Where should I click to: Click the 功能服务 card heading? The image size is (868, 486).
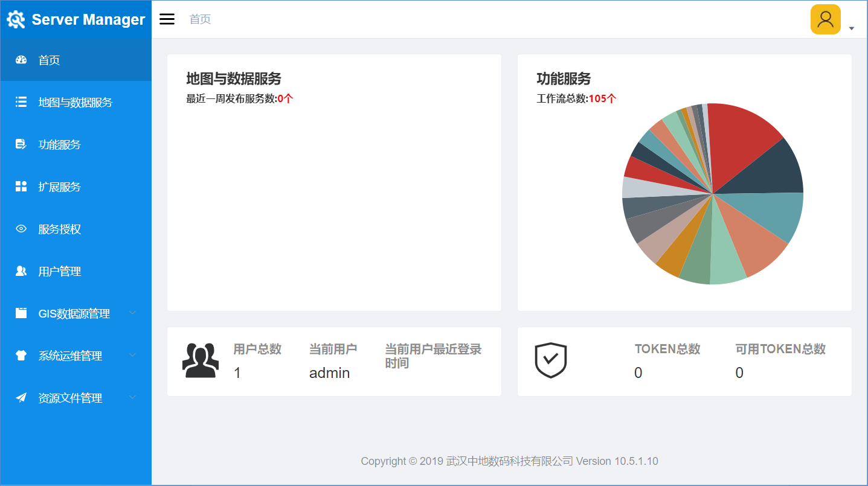tap(564, 78)
